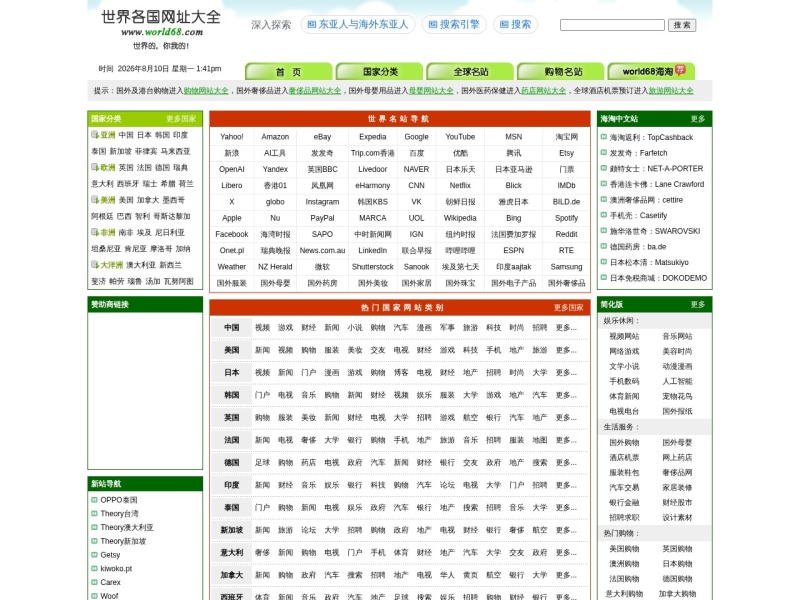Click 更多 in 简化版 header

point(698,305)
